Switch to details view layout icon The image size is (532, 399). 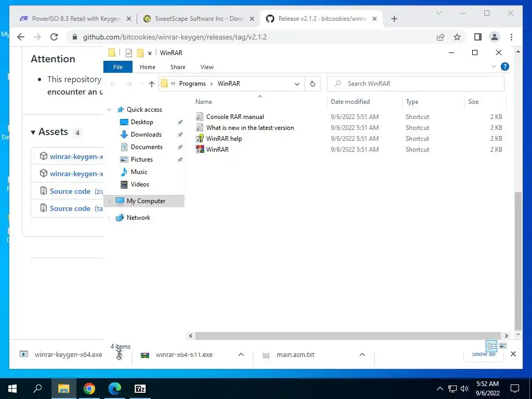click(x=491, y=345)
